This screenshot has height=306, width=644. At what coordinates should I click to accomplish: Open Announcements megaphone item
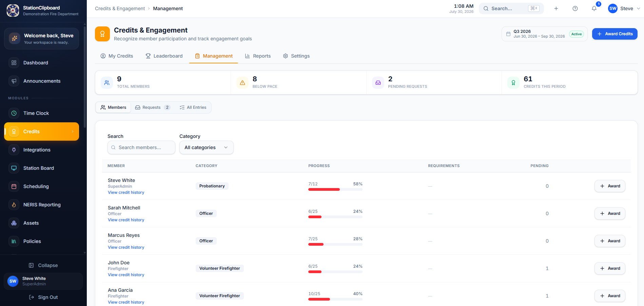click(x=41, y=81)
